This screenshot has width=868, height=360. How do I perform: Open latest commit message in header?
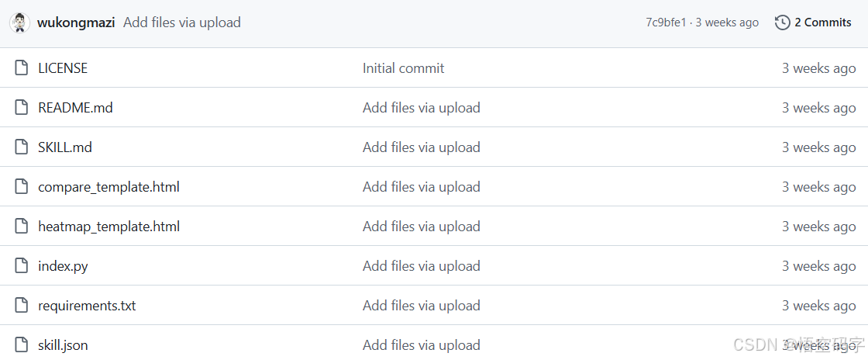click(x=182, y=22)
